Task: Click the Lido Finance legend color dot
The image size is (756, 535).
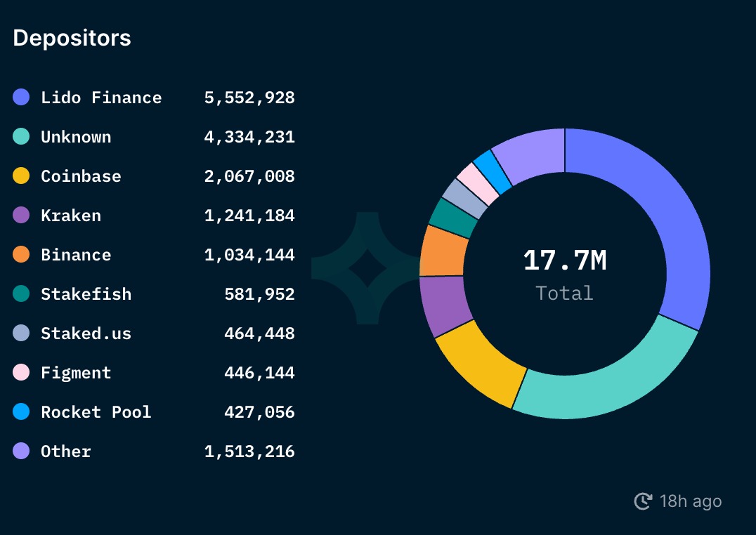Action: pos(21,97)
